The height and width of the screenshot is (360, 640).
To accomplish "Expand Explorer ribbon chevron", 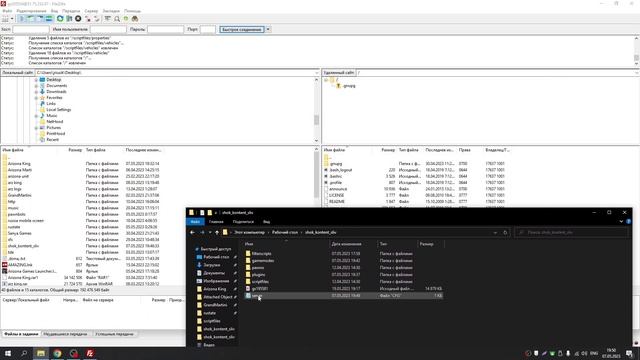I will click(621, 222).
